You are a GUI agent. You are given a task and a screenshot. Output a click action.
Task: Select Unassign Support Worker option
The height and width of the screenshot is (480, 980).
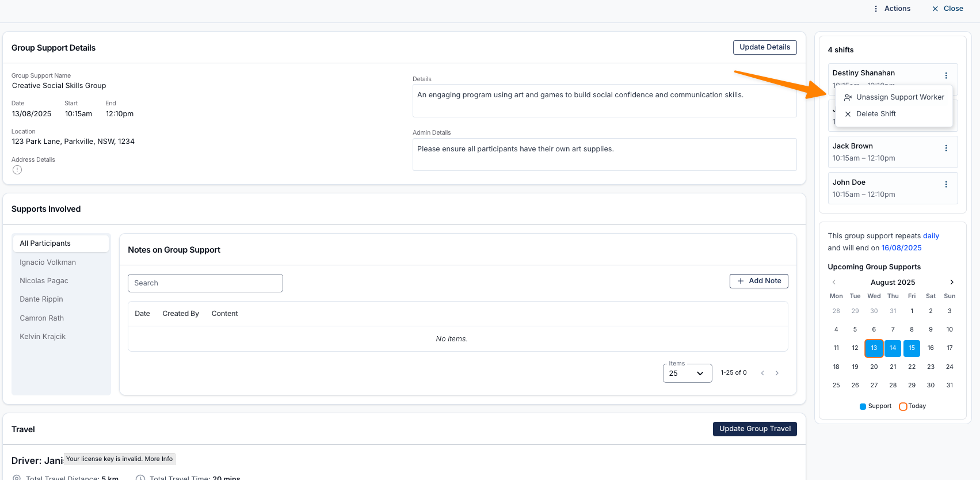pos(894,97)
